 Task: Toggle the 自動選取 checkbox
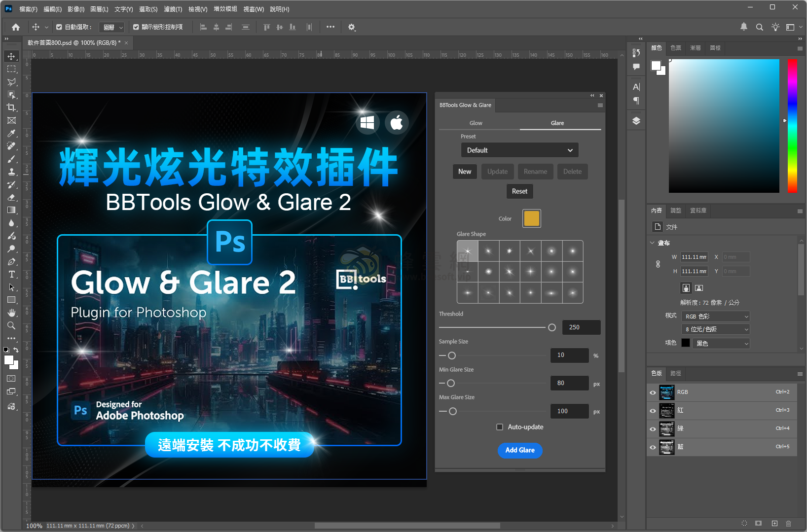(59, 27)
